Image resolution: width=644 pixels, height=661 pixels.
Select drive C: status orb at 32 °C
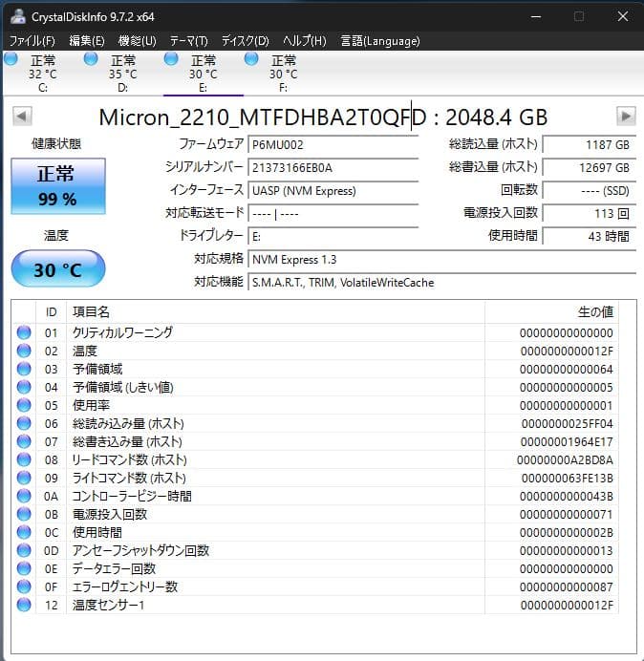point(11,59)
